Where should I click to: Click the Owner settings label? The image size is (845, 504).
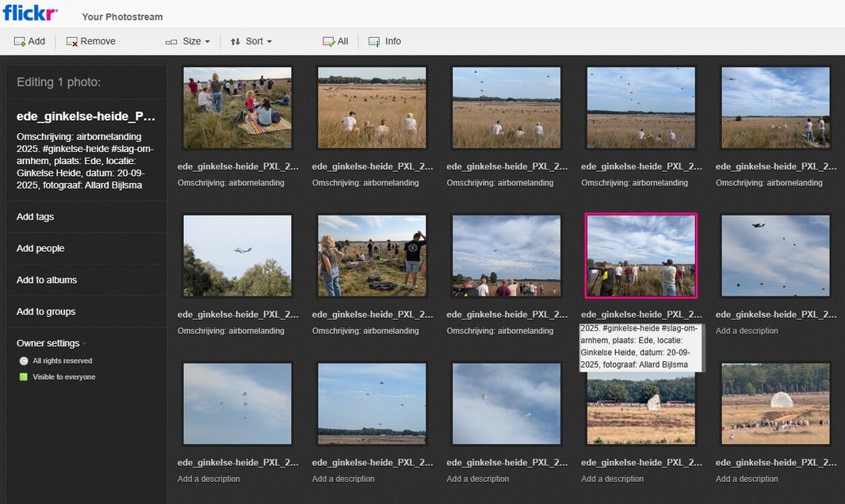tap(48, 344)
